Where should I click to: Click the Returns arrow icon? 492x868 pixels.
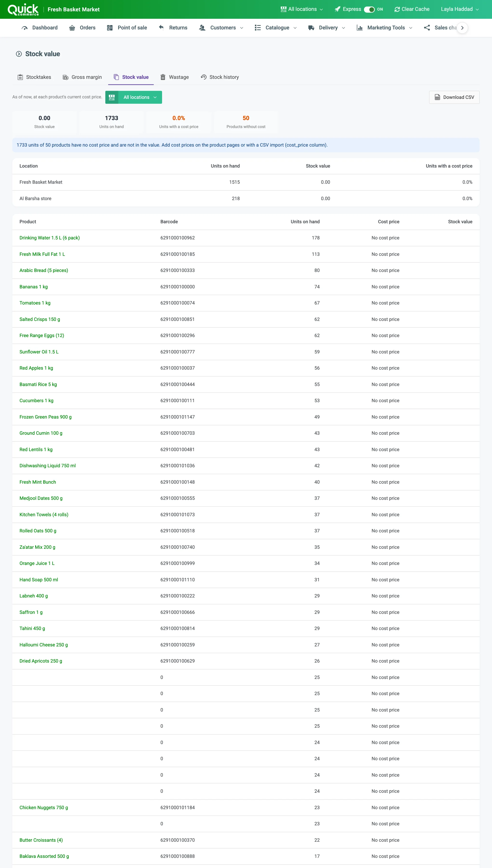point(161,28)
